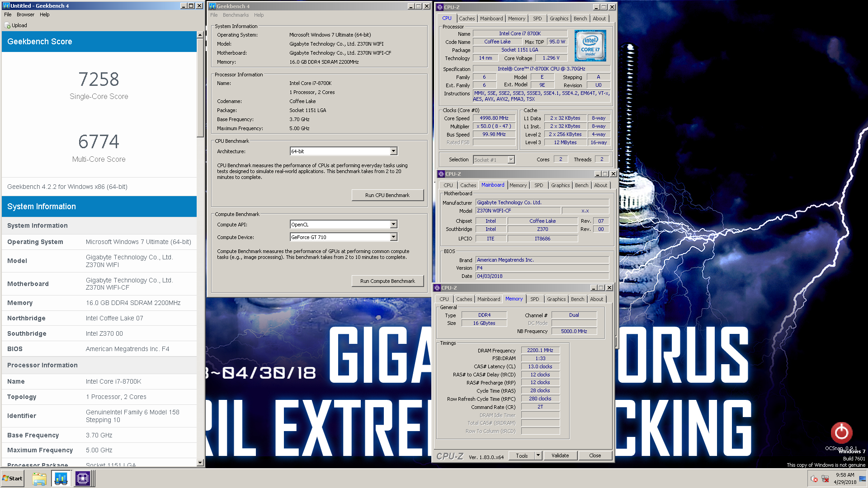Click the Show Desktop icon in tray
The image size is (868, 488).
[863, 479]
